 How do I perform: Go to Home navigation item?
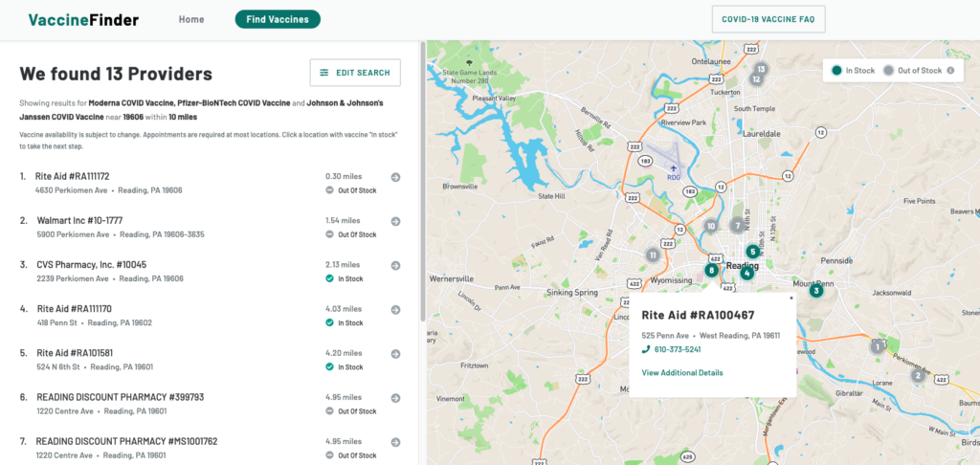tap(191, 19)
